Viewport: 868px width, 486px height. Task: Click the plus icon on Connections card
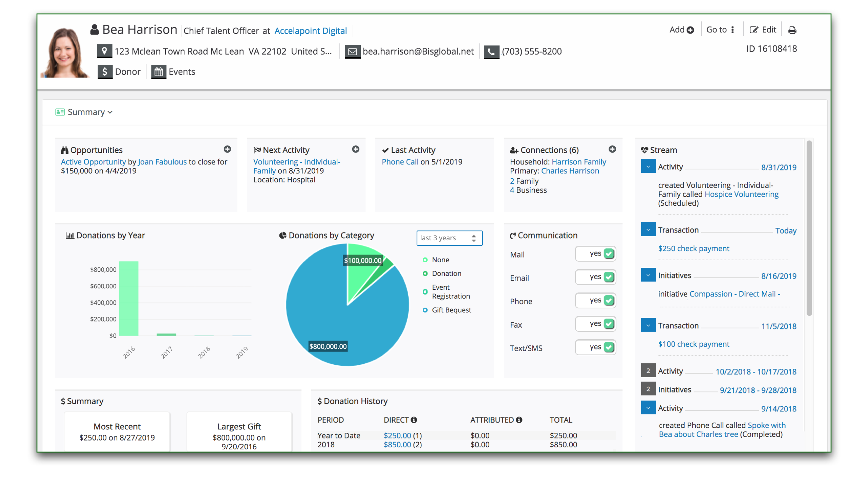pyautogui.click(x=612, y=149)
